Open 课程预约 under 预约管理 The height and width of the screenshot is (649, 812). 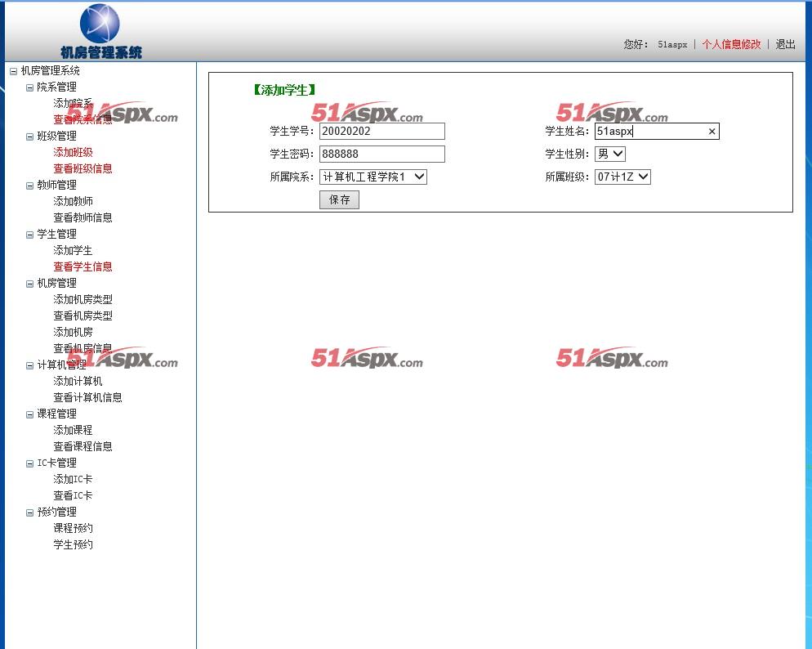coord(73,528)
